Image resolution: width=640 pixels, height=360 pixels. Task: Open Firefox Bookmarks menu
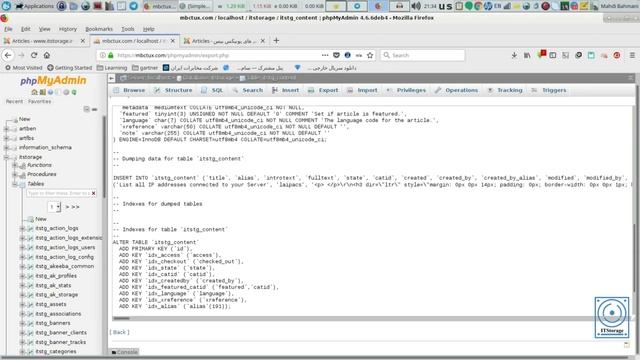click(99, 29)
